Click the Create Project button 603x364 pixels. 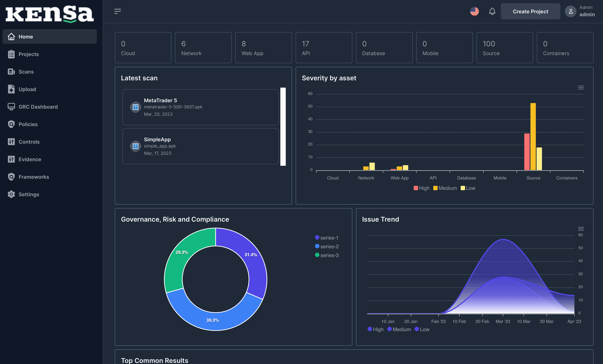(530, 11)
